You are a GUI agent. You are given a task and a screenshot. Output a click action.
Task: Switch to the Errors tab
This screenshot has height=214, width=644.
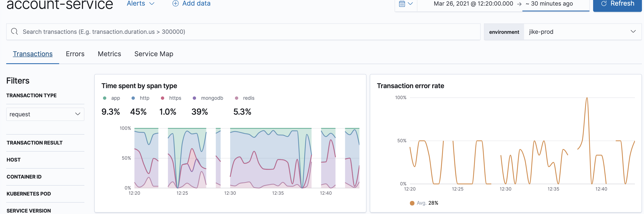click(75, 54)
